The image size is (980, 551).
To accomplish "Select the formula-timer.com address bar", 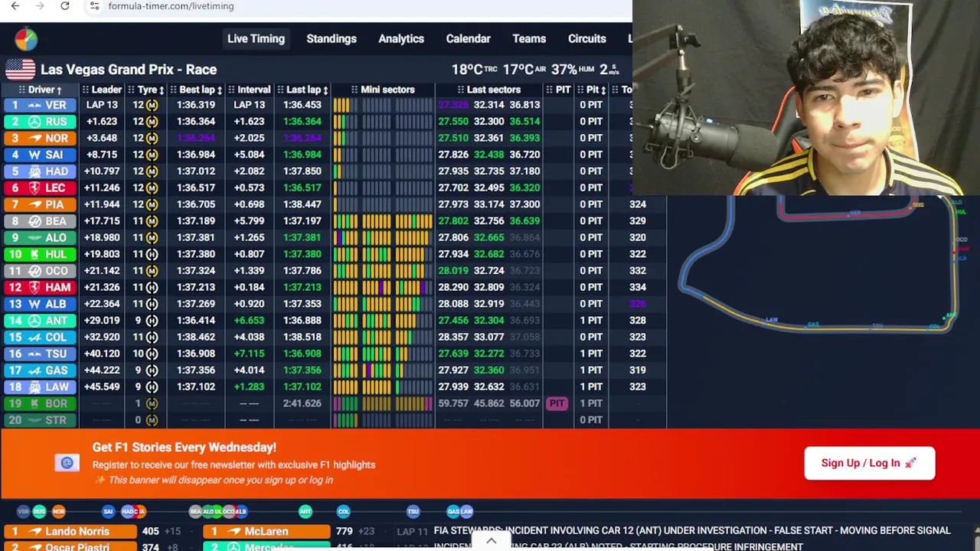I will pos(171,6).
